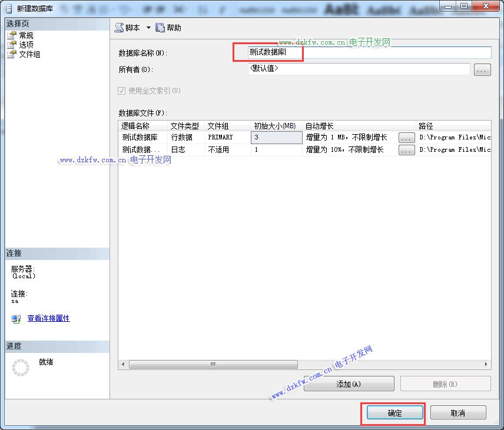
Task: Toggle 使用全文索引 checkbox
Action: pos(122,91)
